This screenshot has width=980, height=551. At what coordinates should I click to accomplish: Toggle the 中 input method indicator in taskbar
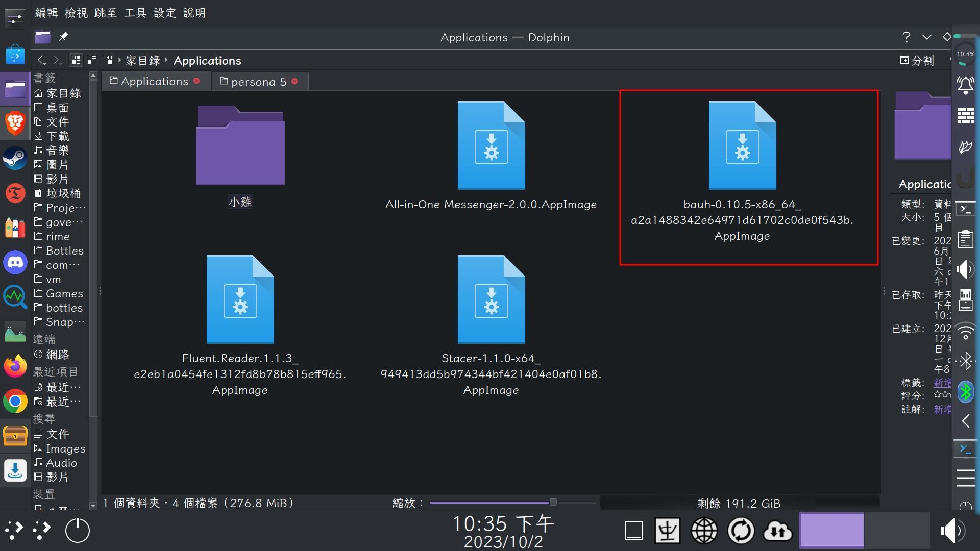coord(667,531)
